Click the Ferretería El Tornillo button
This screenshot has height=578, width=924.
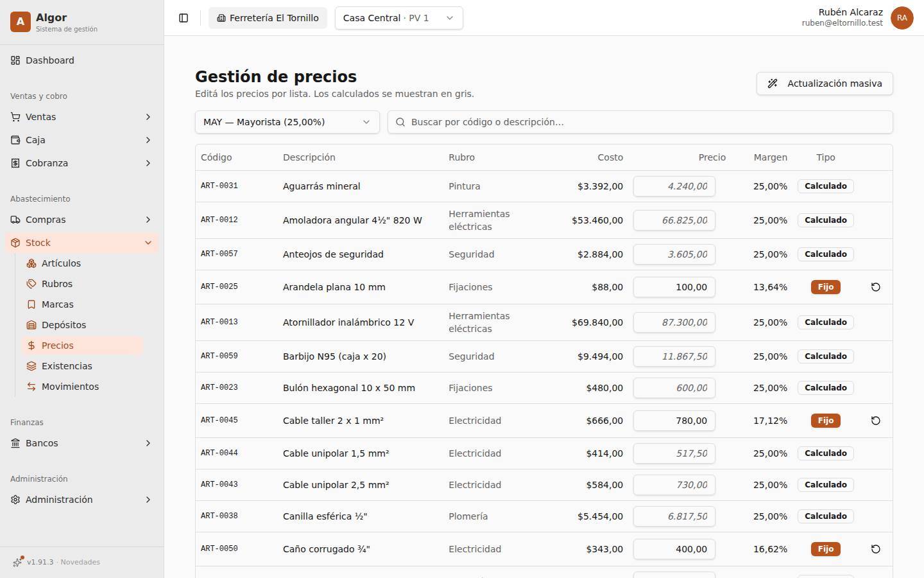(268, 18)
